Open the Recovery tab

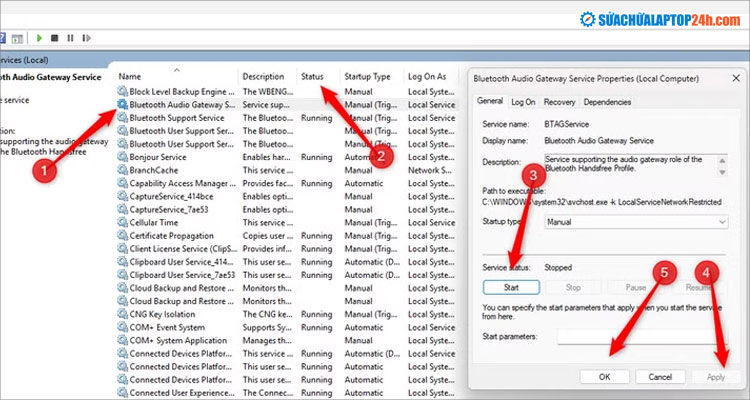click(559, 102)
